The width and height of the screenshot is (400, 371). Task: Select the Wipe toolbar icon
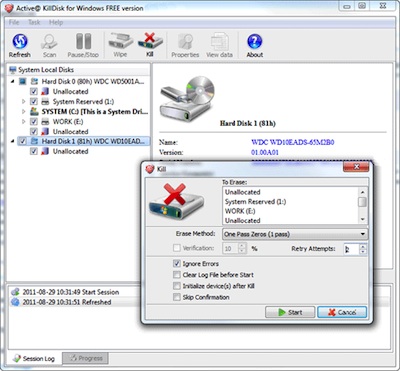pos(120,45)
